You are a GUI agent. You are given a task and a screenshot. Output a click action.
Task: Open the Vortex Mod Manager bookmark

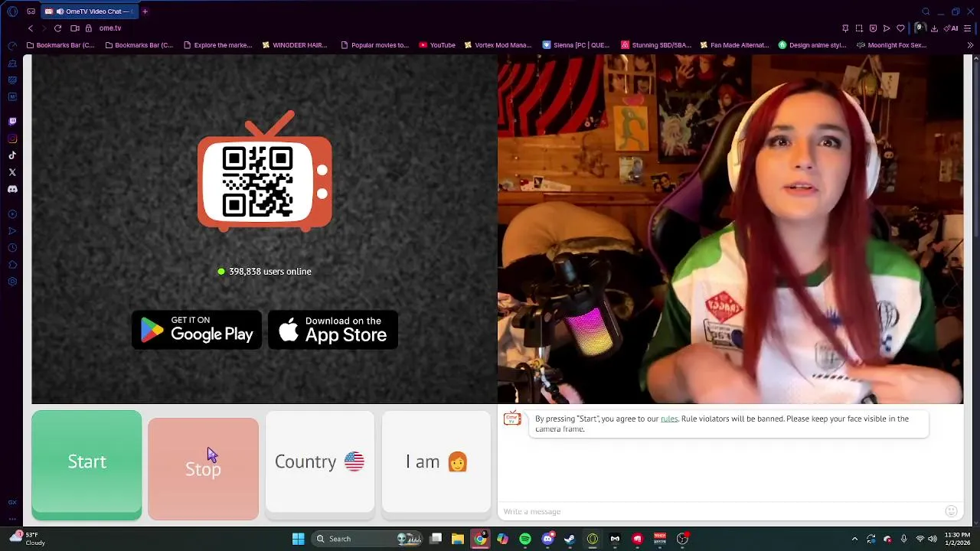498,45
